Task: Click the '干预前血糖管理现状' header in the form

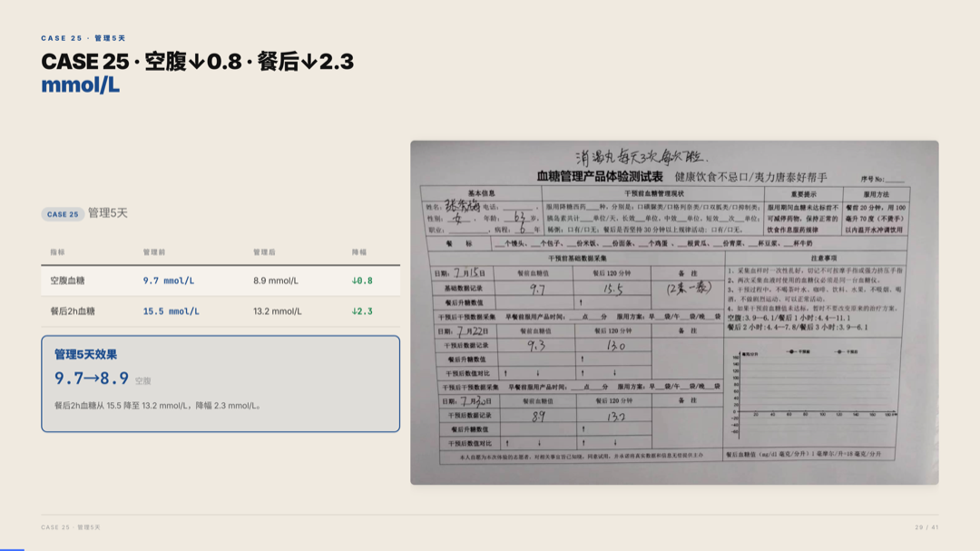Action: pos(653,194)
